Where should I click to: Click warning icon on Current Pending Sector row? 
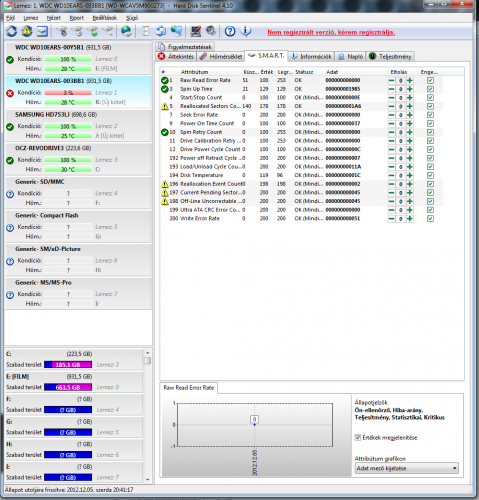coord(164,193)
